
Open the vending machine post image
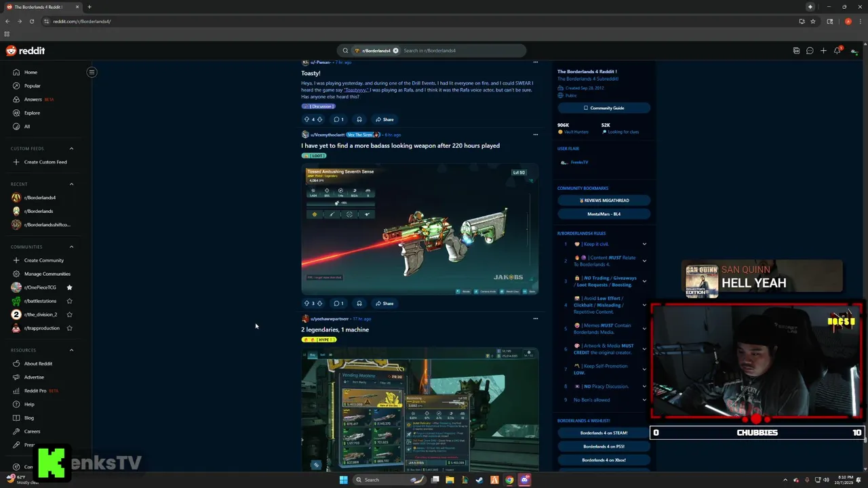click(x=420, y=409)
